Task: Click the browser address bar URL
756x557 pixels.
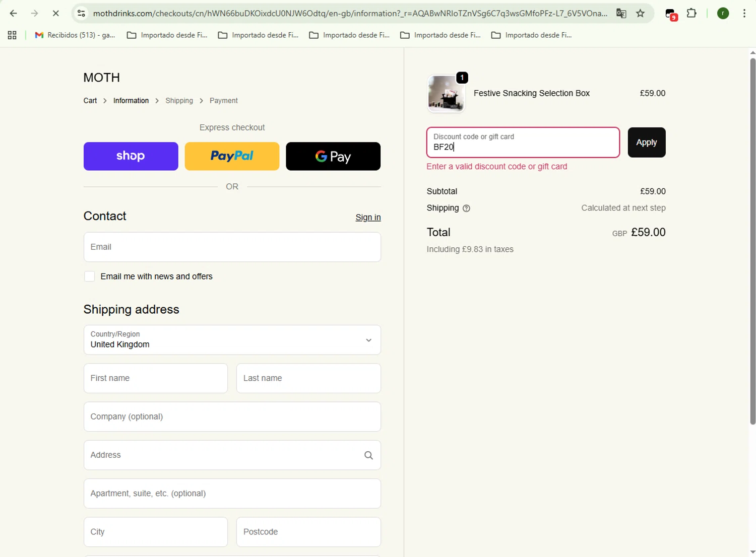Action: tap(350, 14)
